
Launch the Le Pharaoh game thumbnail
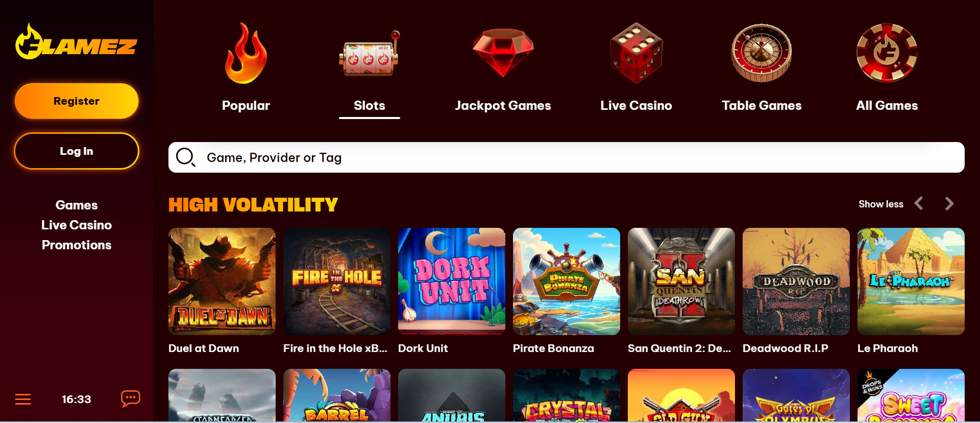click(911, 281)
